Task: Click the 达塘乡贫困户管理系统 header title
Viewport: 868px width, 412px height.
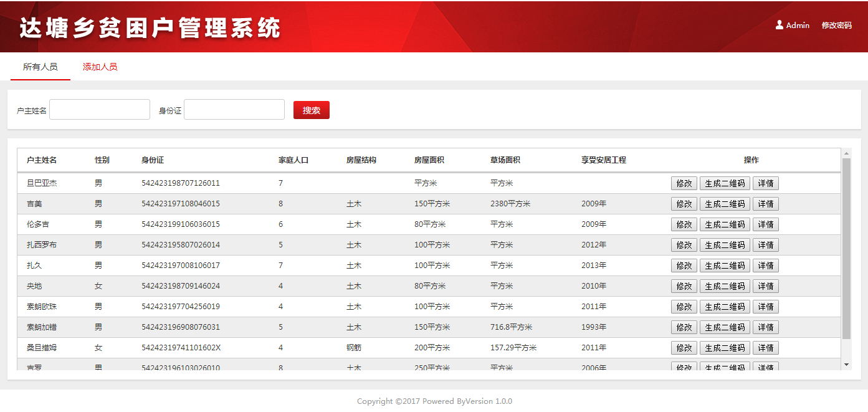Action: 150,28
